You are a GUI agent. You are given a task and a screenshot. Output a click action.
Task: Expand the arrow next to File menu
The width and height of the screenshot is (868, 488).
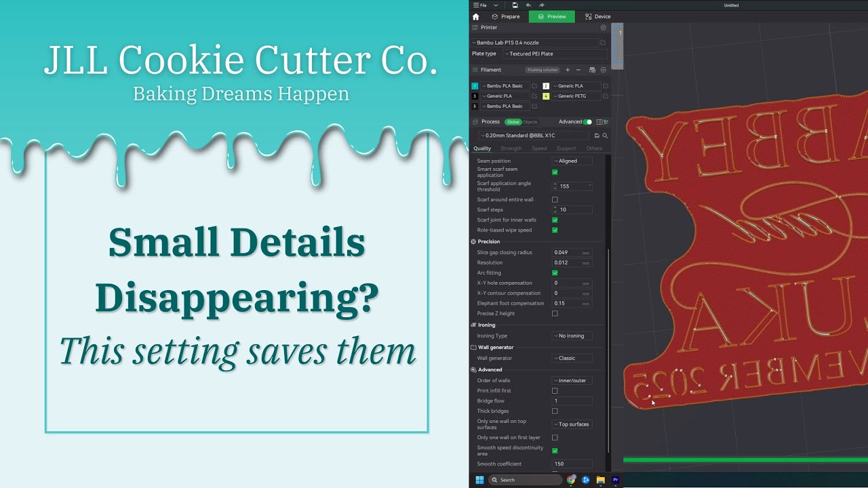point(496,5)
